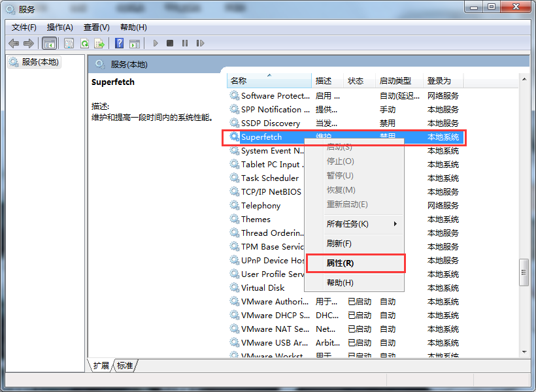The image size is (536, 392).
Task: Open the 查看(V) menu
Action: coord(96,27)
